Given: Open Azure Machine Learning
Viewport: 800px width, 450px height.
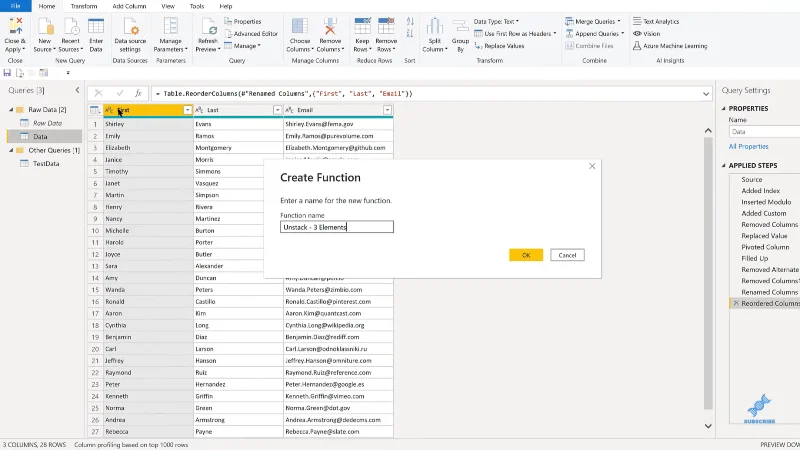Looking at the screenshot, I should pyautogui.click(x=670, y=46).
